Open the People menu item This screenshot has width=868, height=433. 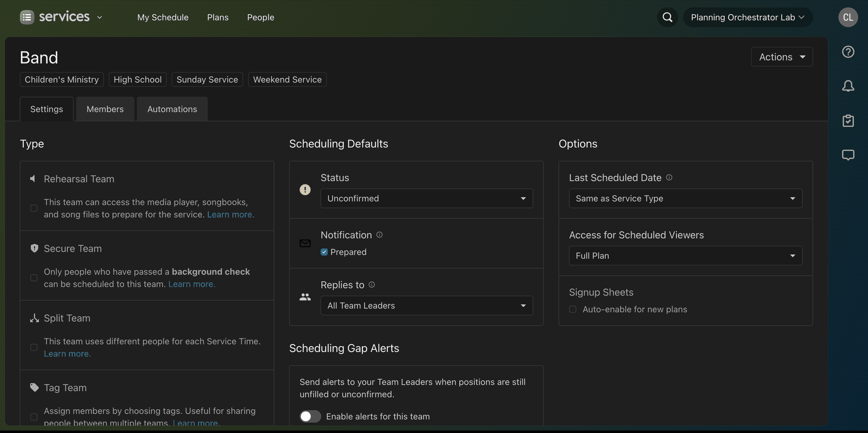pos(260,17)
